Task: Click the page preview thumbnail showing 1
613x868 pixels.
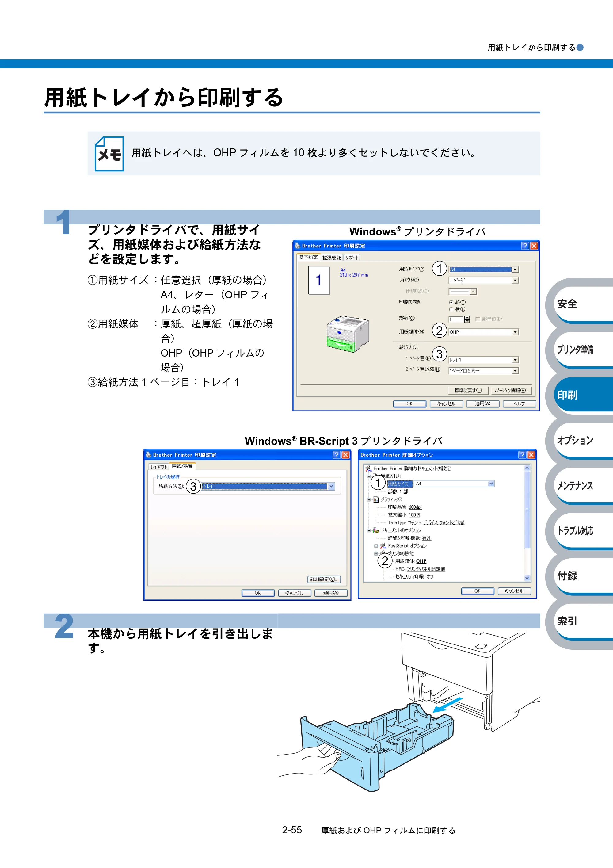Action: (x=318, y=280)
